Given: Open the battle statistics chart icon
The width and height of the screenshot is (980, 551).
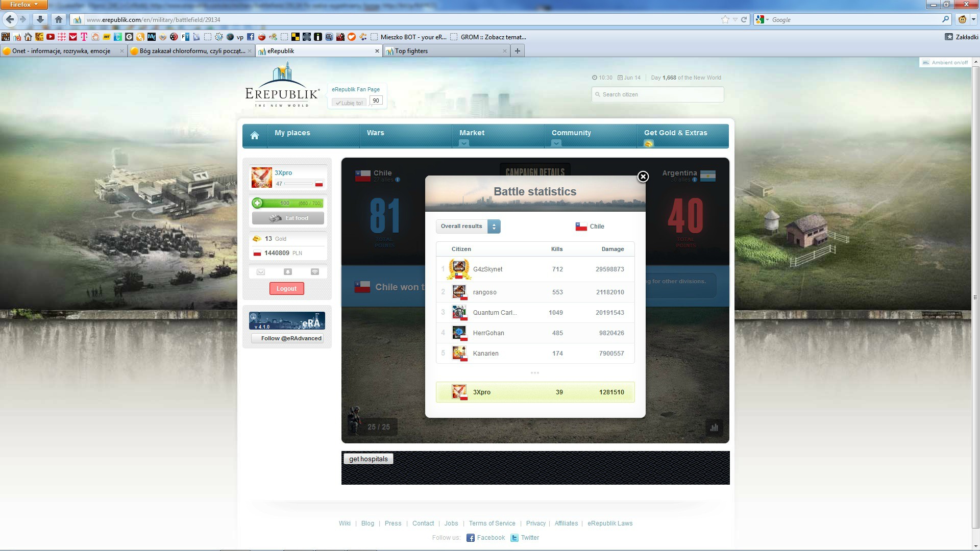Looking at the screenshot, I should (x=714, y=428).
